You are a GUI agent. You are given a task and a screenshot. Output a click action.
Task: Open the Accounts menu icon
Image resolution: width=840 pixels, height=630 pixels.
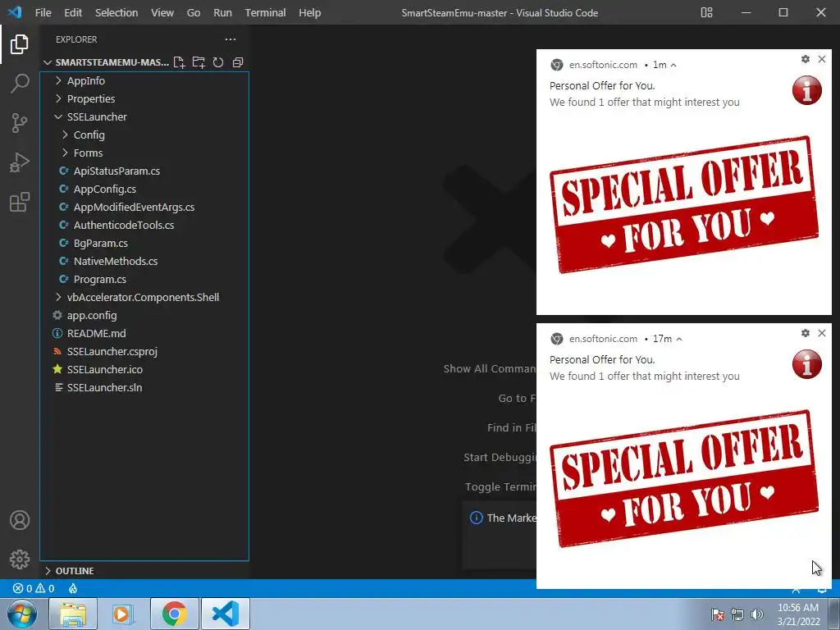click(20, 520)
